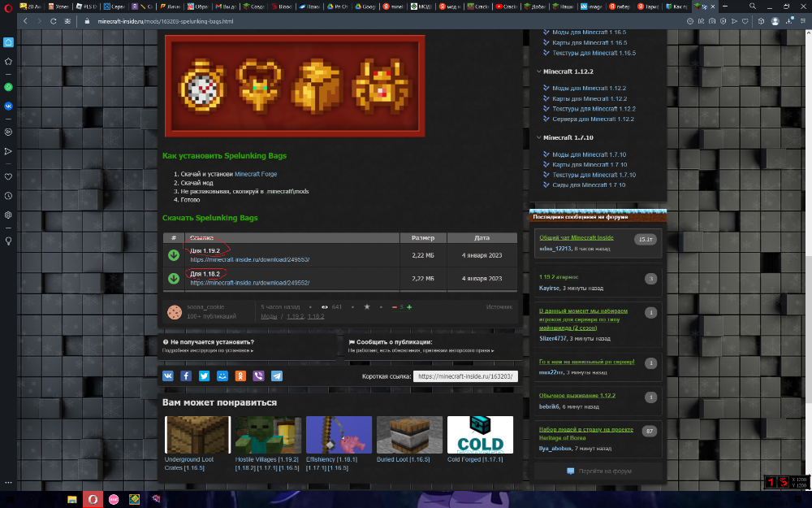812x508 pixels.
Task: Open VK messenger in Opera sidebar
Action: 8,106
